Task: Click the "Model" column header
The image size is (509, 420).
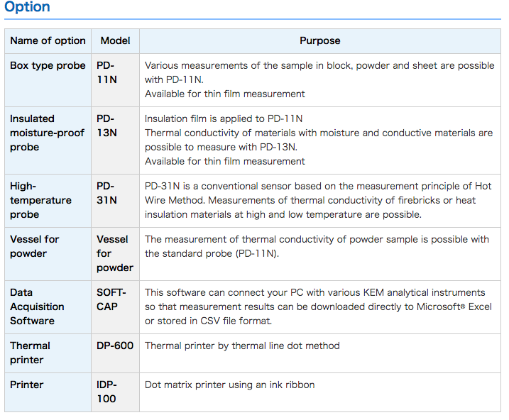Action: point(115,41)
